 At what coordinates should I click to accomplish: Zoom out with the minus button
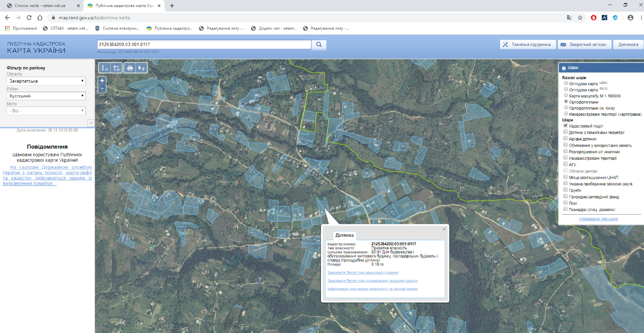pyautogui.click(x=102, y=88)
